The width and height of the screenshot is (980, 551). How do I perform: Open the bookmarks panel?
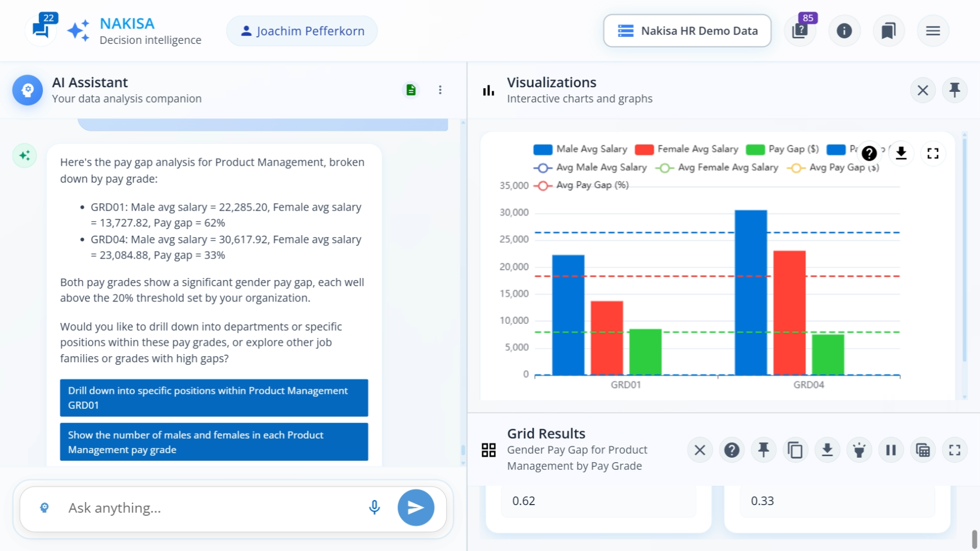pos(889,31)
